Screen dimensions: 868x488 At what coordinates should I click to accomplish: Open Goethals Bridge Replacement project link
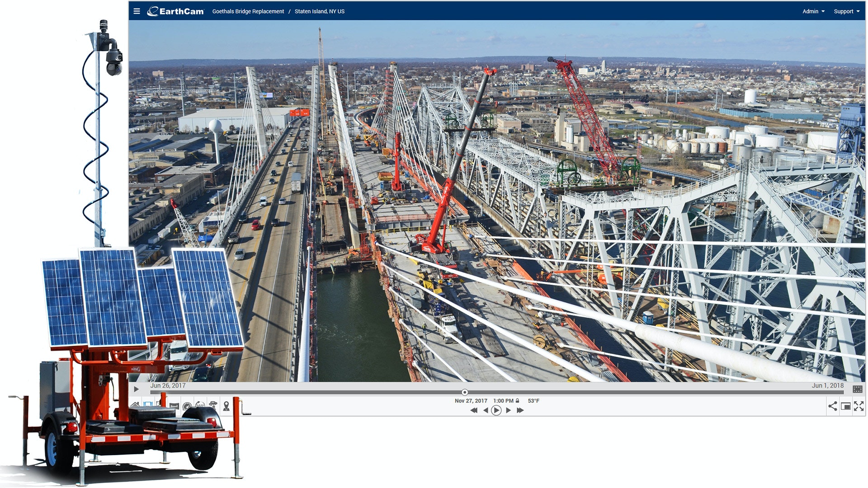coord(248,11)
